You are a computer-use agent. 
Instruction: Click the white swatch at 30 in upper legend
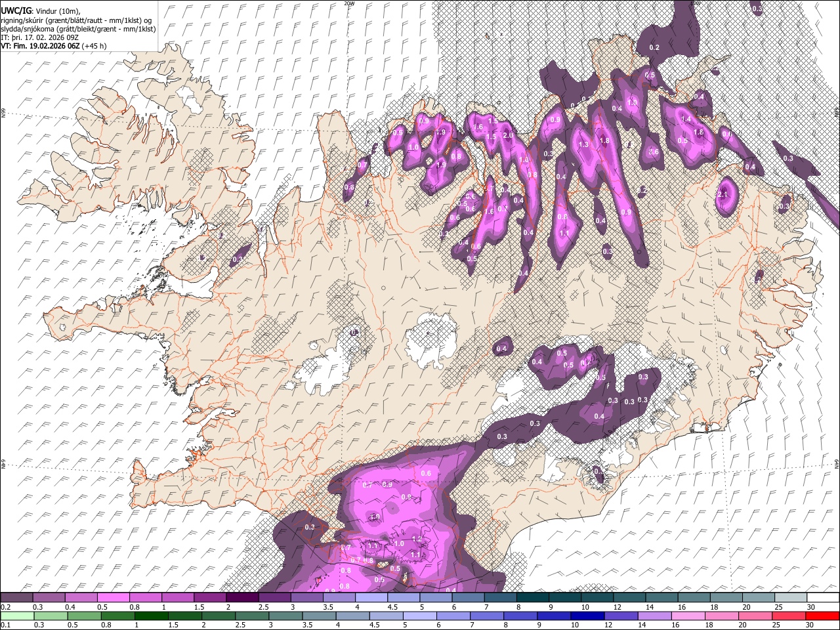tap(823, 598)
